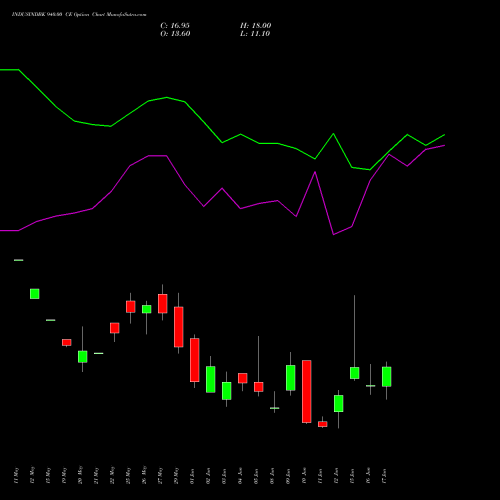Click the '16 Jun' date axis label
Viewport: 500px width, 500px height.
[368, 476]
